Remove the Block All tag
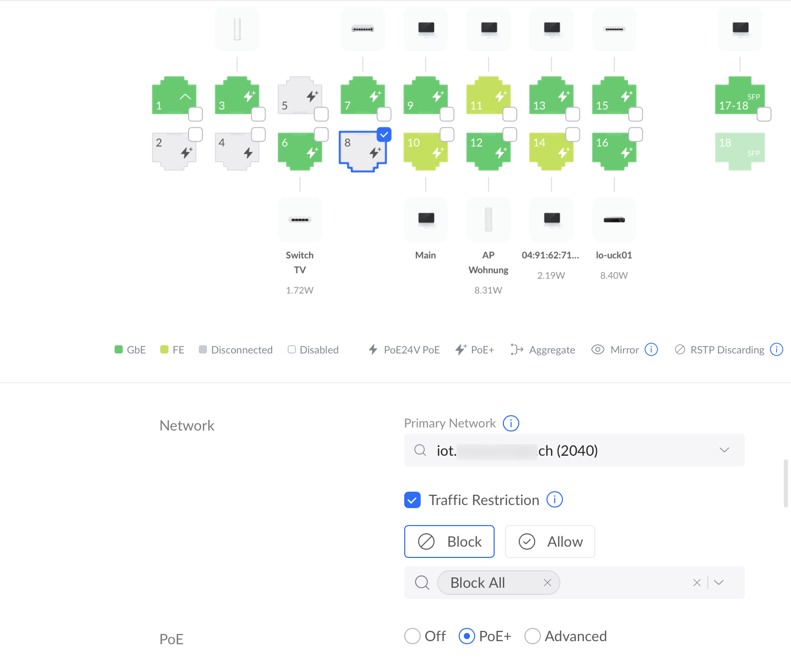791x672 pixels. point(547,583)
